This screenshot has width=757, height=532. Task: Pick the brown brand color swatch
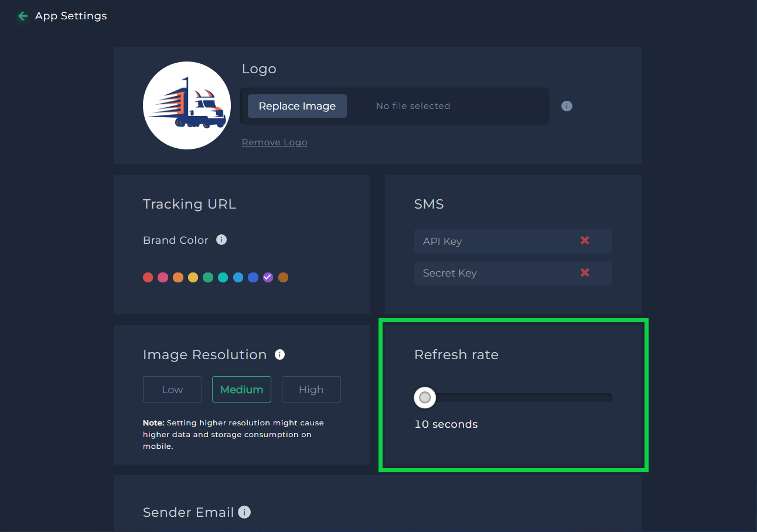point(283,278)
